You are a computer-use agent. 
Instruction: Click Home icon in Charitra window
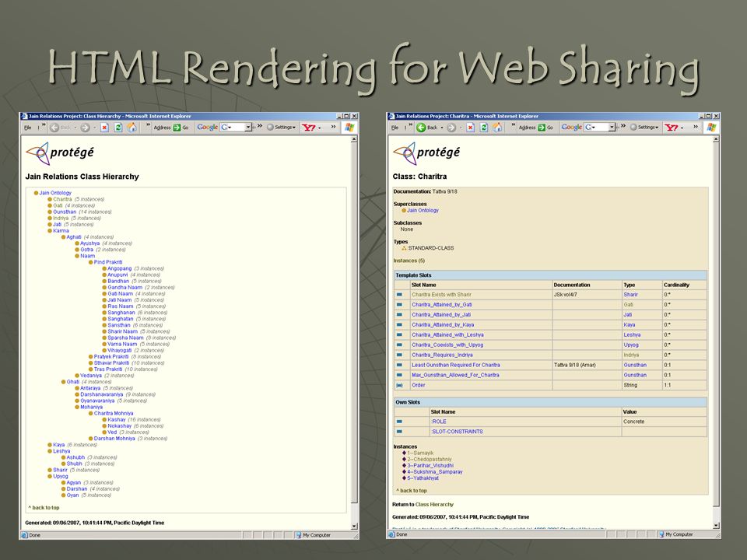[497, 127]
